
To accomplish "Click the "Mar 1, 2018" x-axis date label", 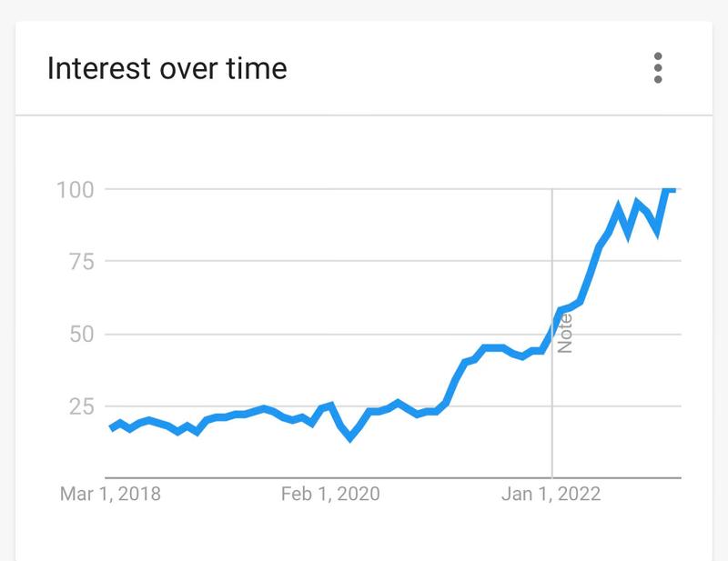I will point(111,494).
